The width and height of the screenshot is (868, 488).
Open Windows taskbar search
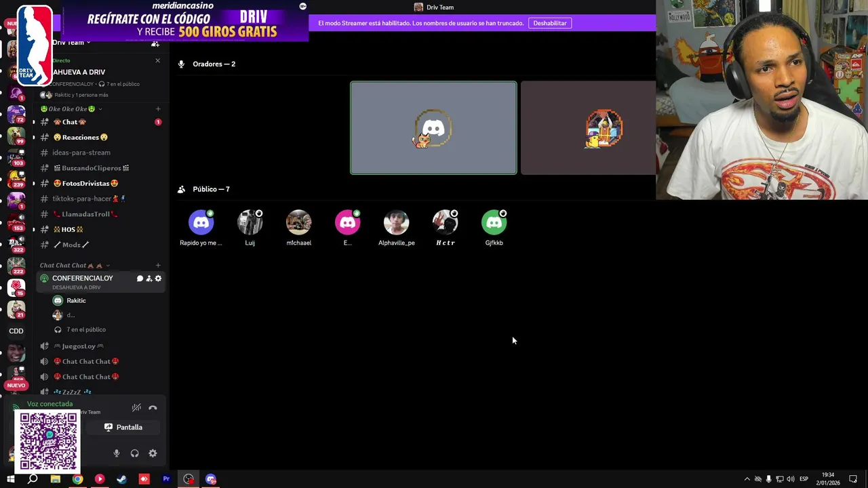(x=33, y=479)
